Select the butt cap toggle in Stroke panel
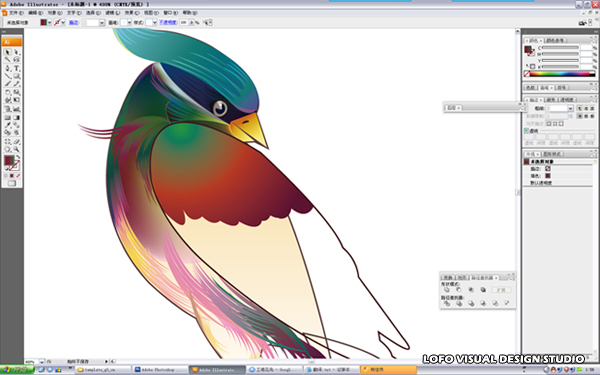The image size is (600, 375). click(580, 109)
